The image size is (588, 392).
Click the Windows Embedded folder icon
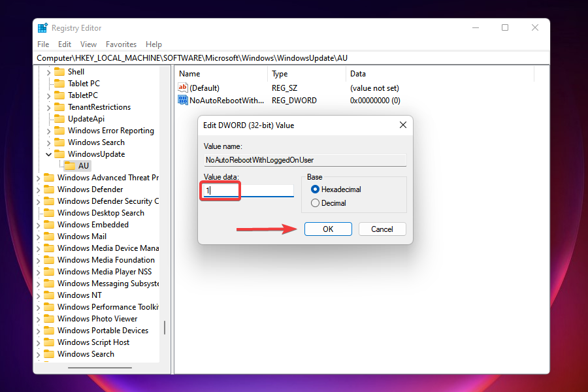49,224
